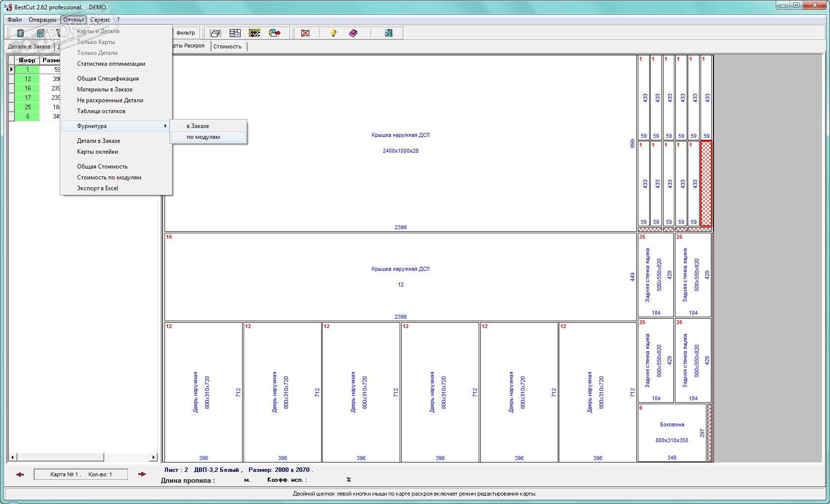The height and width of the screenshot is (504, 830).
Task: Click the clipboard icon in the toolbar
Action: (x=20, y=33)
